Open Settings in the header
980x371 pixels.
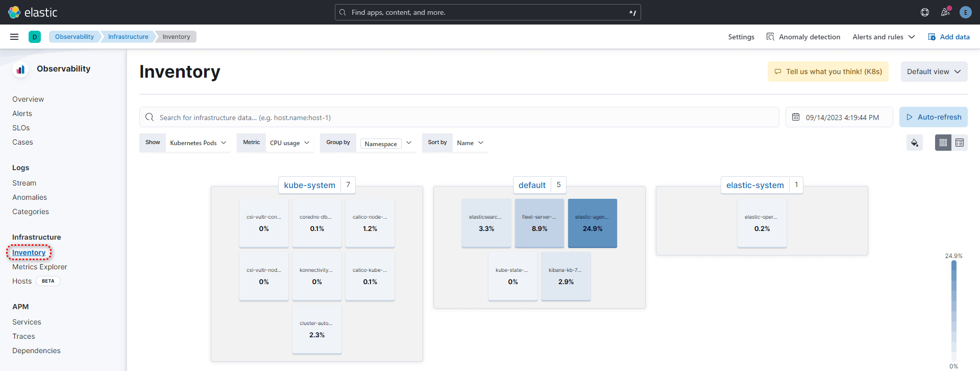coord(741,37)
